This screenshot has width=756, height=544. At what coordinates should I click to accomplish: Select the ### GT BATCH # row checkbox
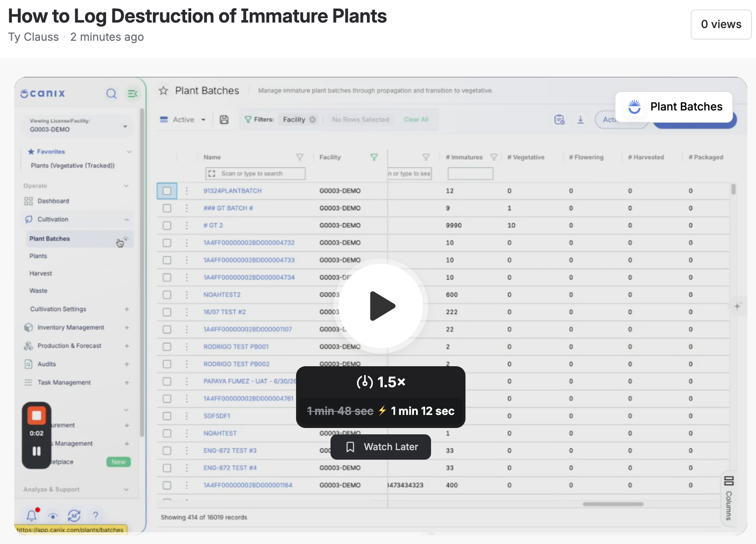click(x=167, y=208)
